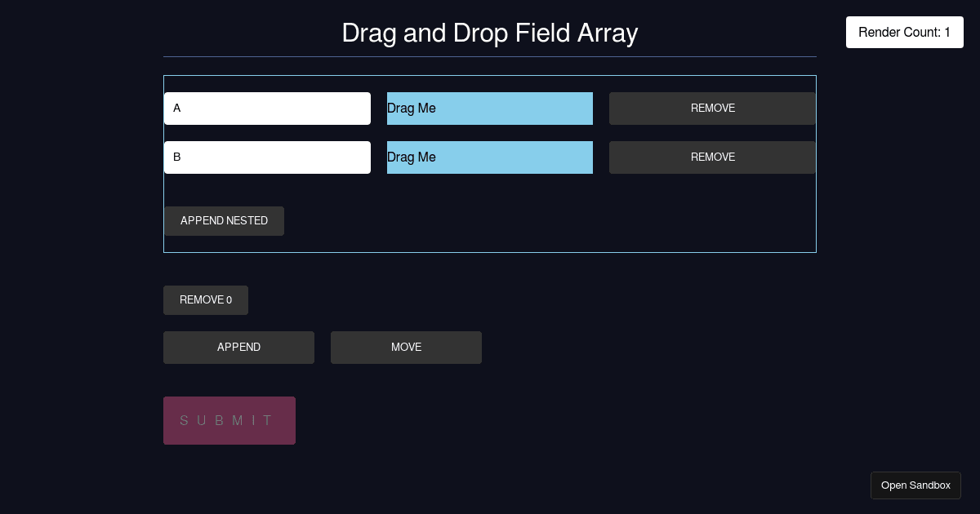980x514 pixels.
Task: Click the Render Count badge
Action: tap(904, 33)
